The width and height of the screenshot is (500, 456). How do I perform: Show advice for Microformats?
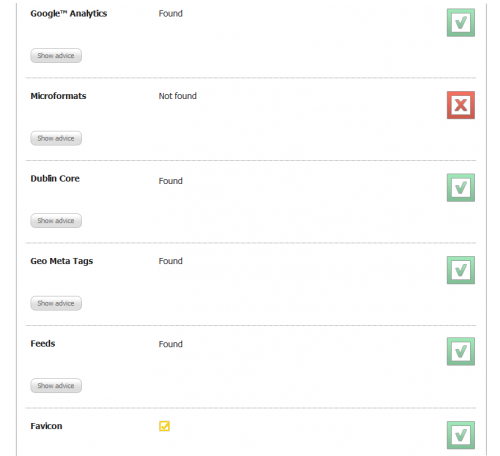tap(56, 138)
